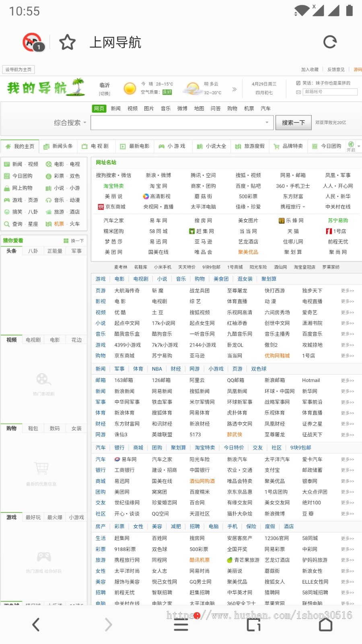Focus the main search input field
Screen dimensions: 362x644
coord(182,122)
